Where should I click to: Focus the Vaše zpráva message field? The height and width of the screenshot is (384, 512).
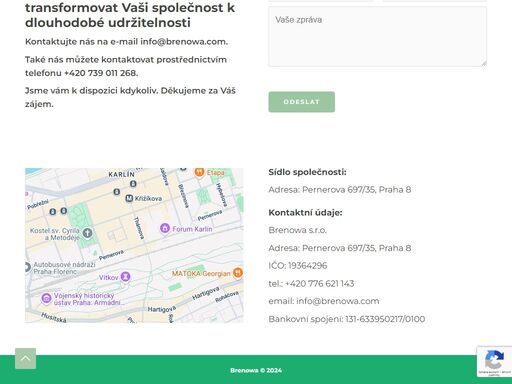pos(377,37)
